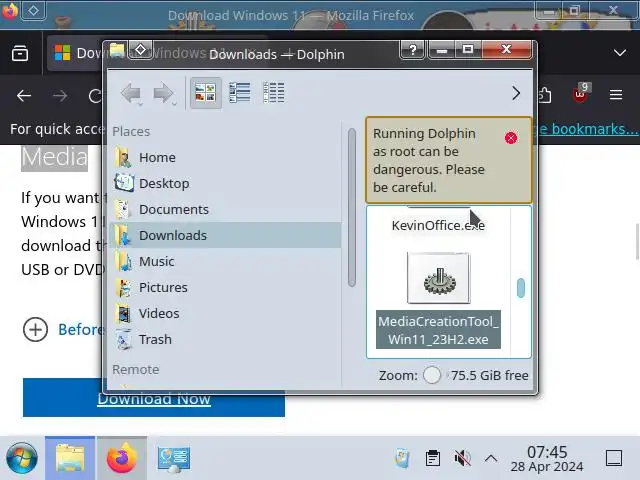Click MediaCreationTool_Win11_23H2.exe file name

coord(438,330)
